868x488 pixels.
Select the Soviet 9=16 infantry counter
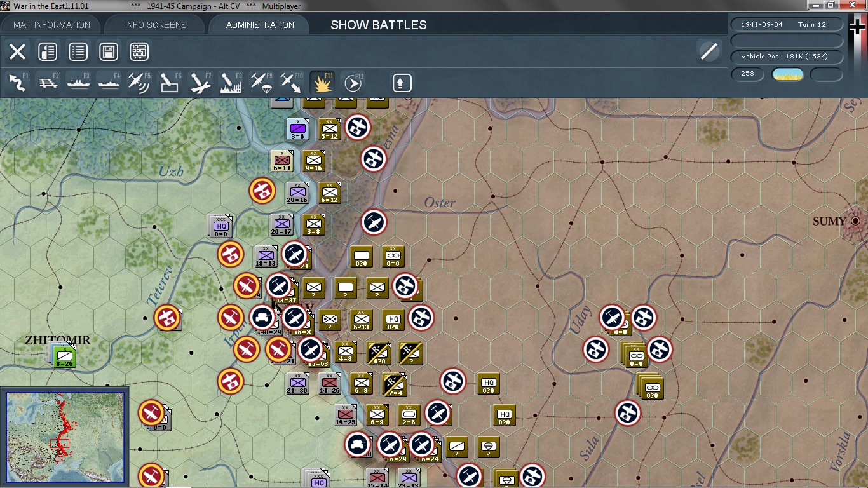pos(313,161)
